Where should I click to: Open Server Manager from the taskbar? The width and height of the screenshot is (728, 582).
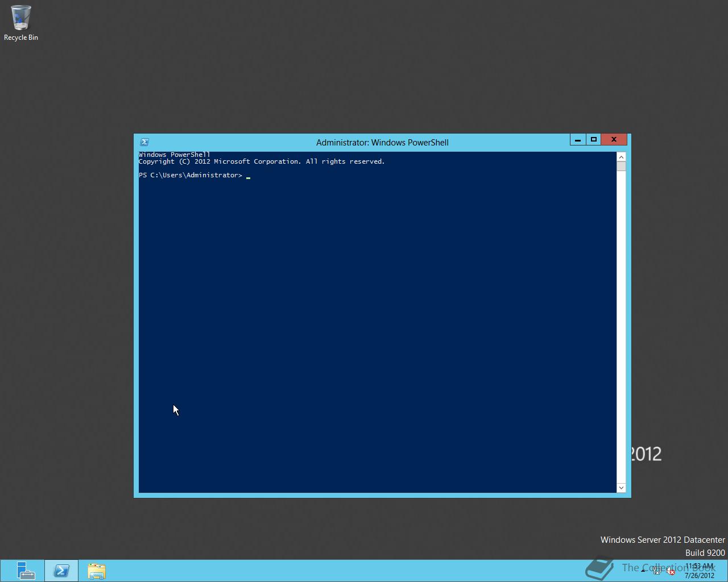[x=26, y=571]
